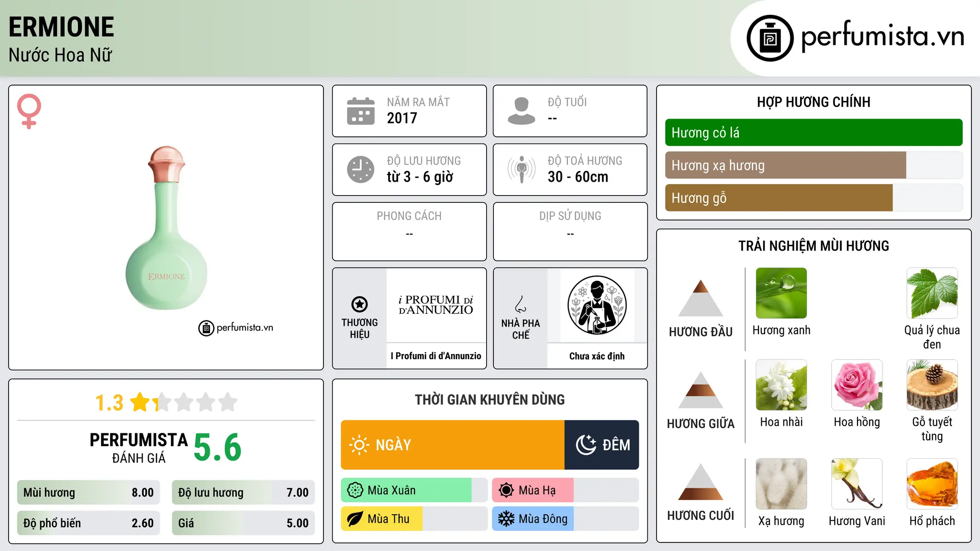The width and height of the screenshot is (980, 551).
Task: Click the Chưa xác định perfumer label
Action: [x=597, y=356]
